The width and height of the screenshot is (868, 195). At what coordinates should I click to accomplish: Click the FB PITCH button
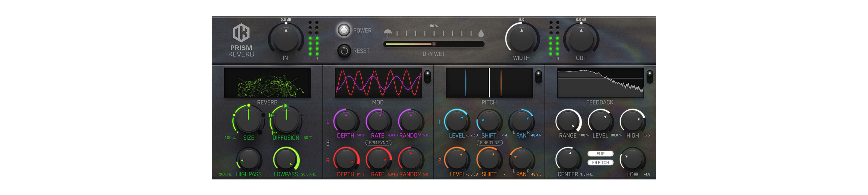600,163
